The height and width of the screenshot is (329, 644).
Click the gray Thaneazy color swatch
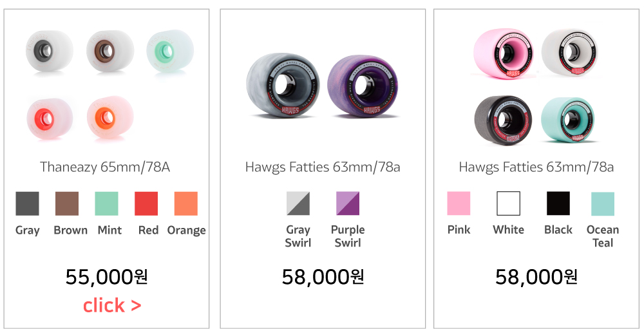27,203
